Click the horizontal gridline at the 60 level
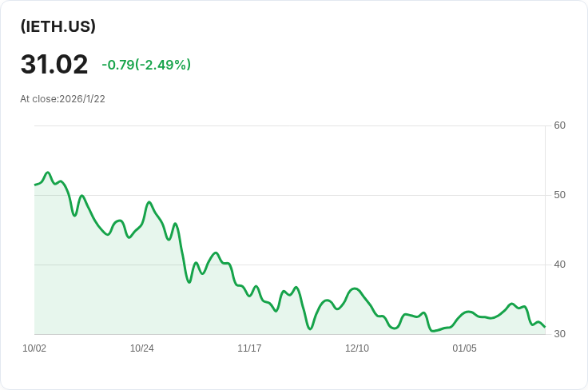The width and height of the screenshot is (588, 390). point(288,125)
